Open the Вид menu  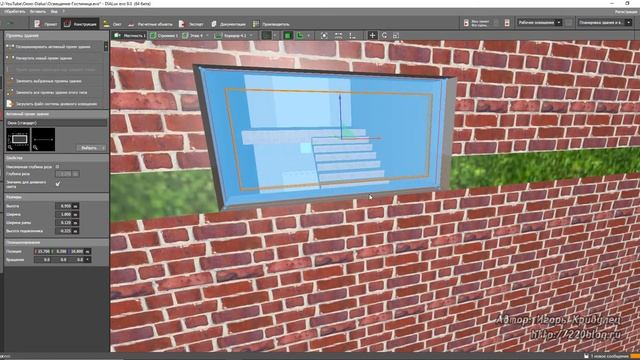tap(54, 11)
